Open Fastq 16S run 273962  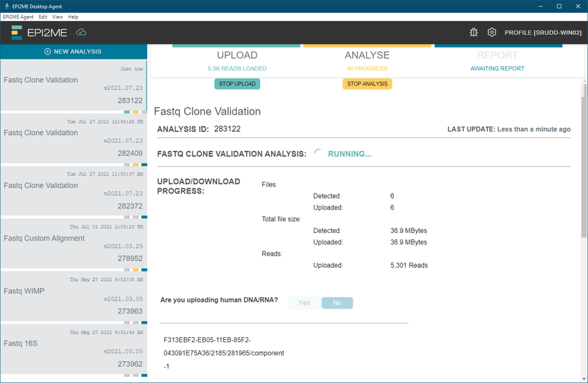[x=73, y=348]
